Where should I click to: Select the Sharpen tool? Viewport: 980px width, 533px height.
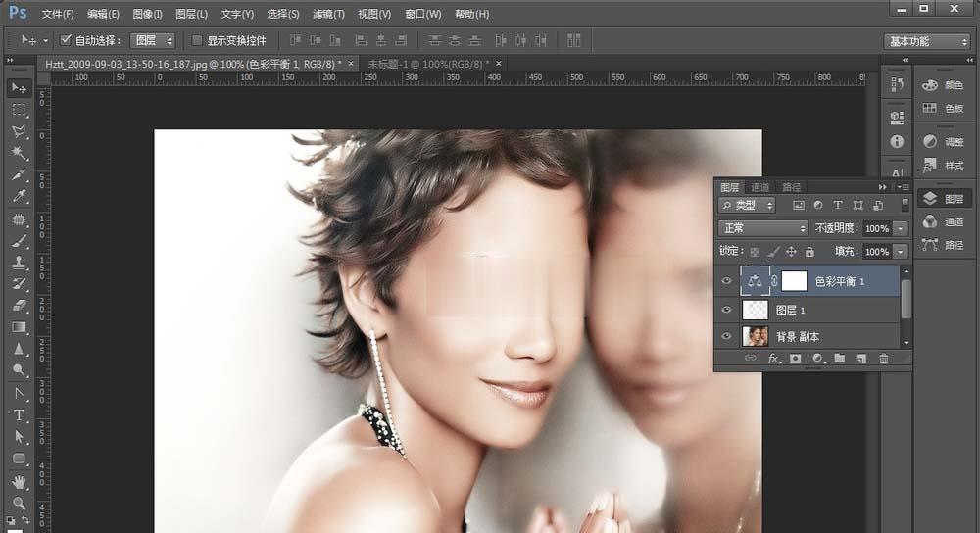click(19, 349)
